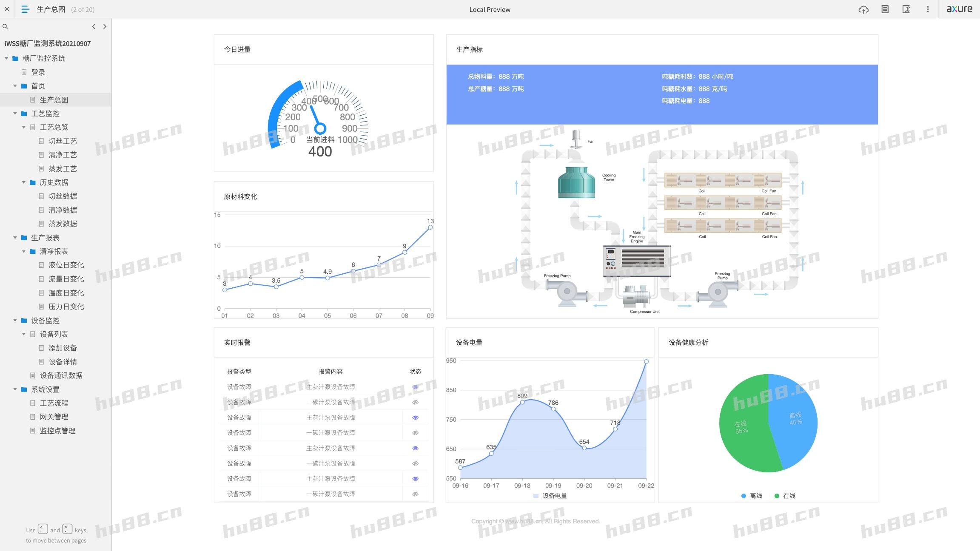Collapse the 首页 folder
Viewport: 980px width, 551px height.
point(15,86)
